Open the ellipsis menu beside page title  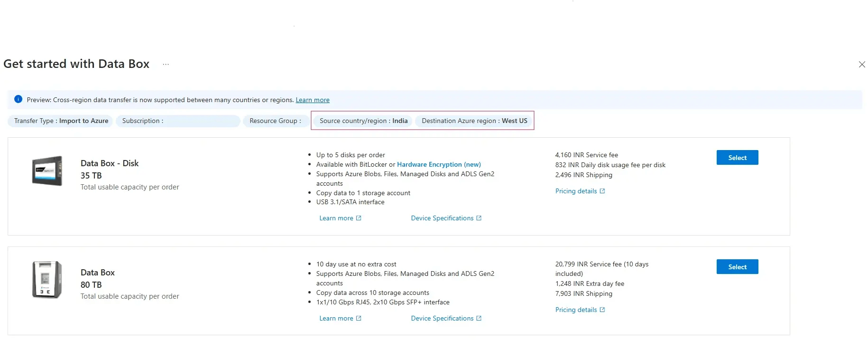point(166,64)
